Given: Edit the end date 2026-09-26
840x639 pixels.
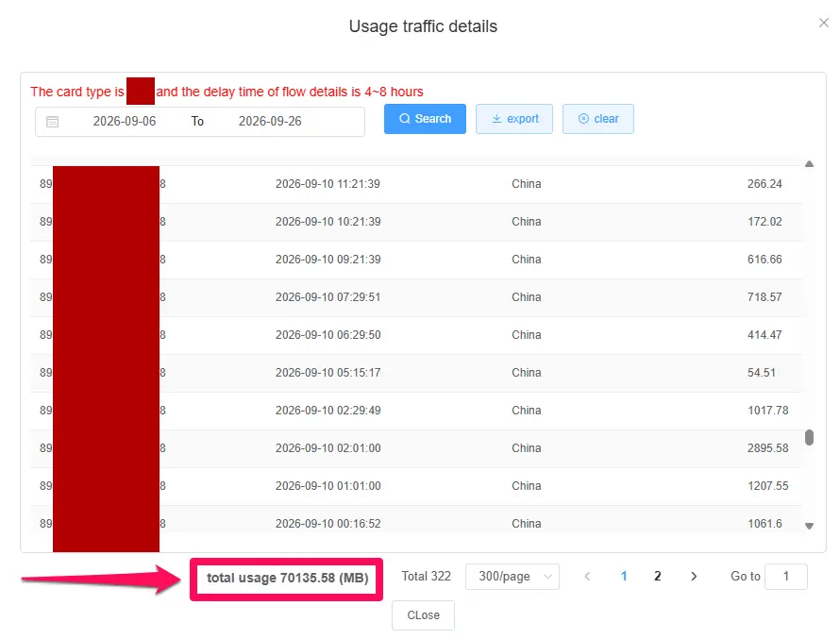Looking at the screenshot, I should [x=270, y=122].
